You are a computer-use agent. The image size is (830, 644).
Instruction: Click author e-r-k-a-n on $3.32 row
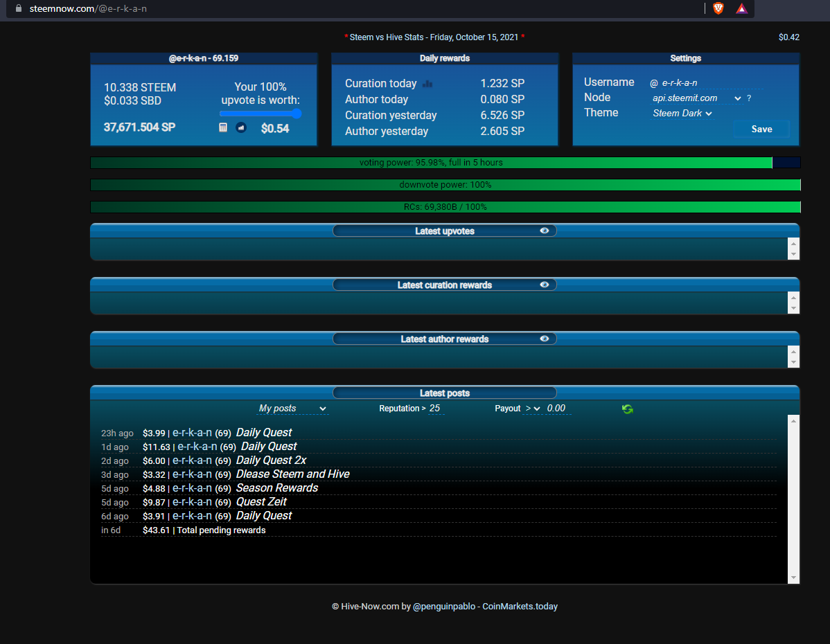click(x=192, y=474)
